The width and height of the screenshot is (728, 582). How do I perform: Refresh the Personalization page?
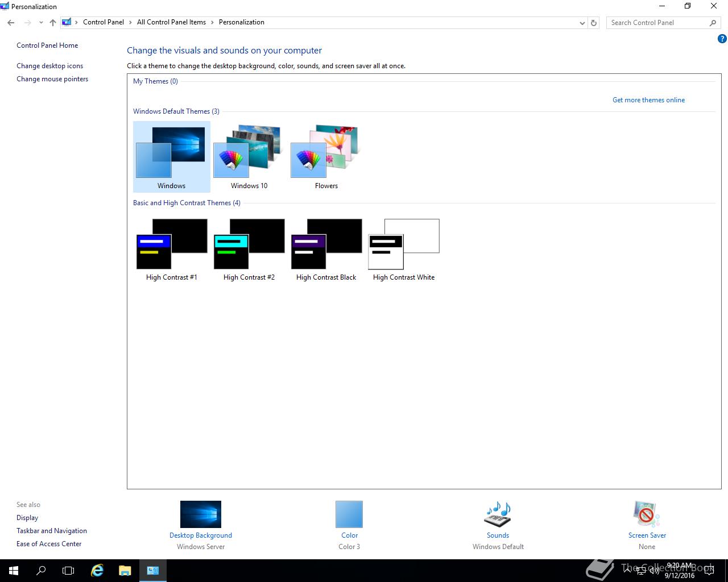[594, 23]
